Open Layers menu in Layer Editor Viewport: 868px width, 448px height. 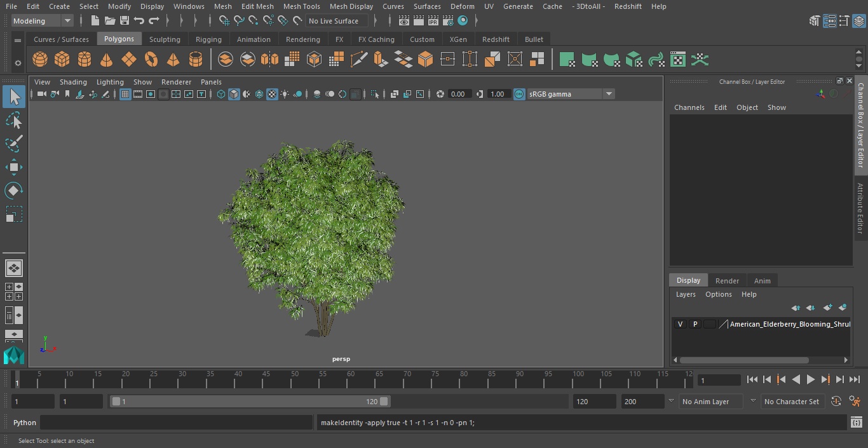point(686,294)
